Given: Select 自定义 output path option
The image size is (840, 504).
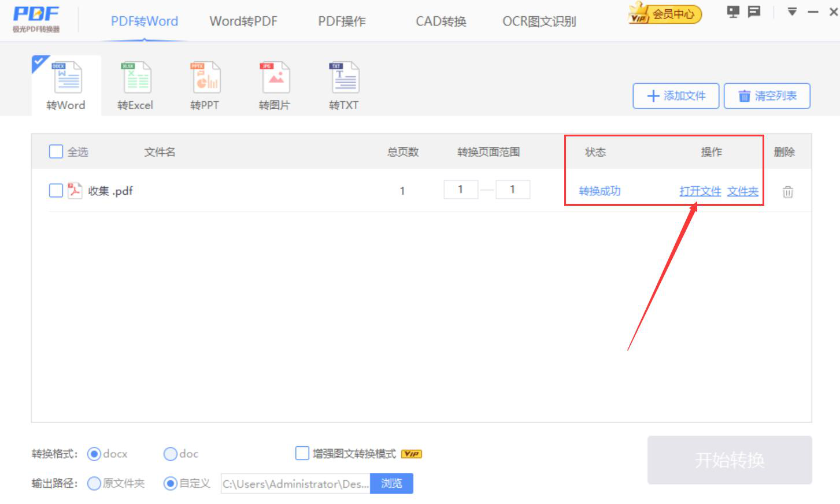Looking at the screenshot, I should [171, 483].
